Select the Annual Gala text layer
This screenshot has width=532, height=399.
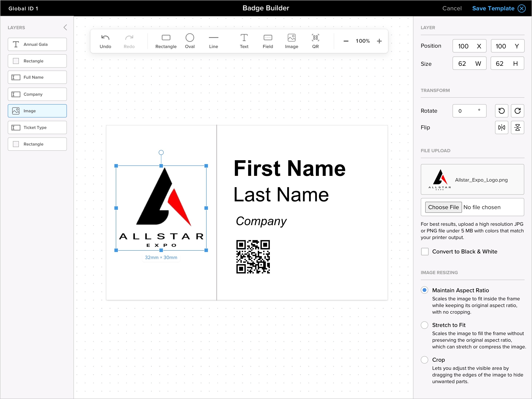(37, 44)
